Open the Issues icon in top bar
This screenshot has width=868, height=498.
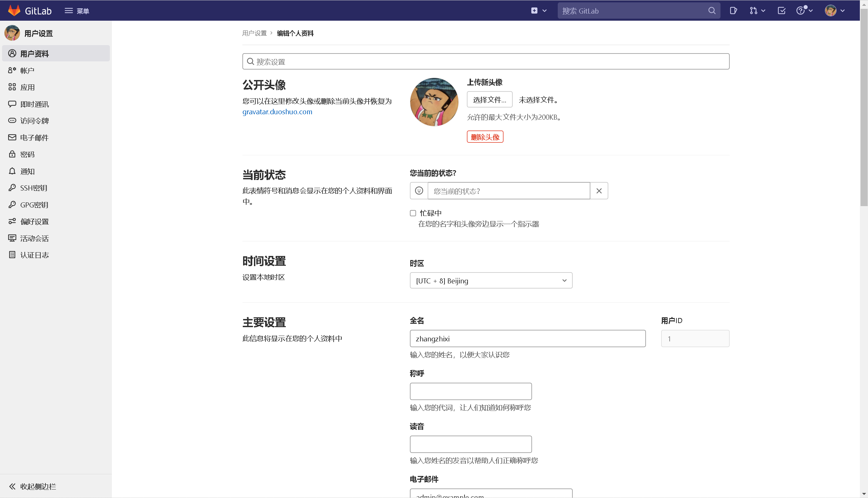tap(733, 11)
